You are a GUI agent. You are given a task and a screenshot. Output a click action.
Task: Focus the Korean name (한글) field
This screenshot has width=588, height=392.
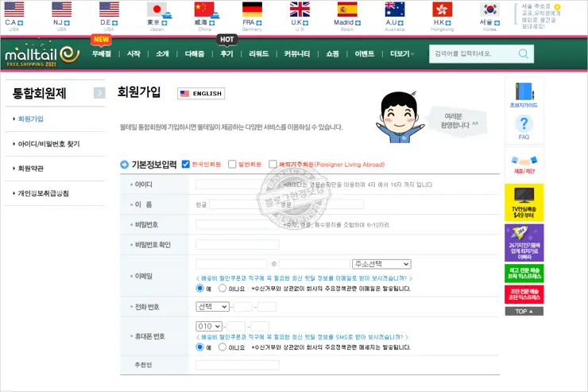point(244,204)
